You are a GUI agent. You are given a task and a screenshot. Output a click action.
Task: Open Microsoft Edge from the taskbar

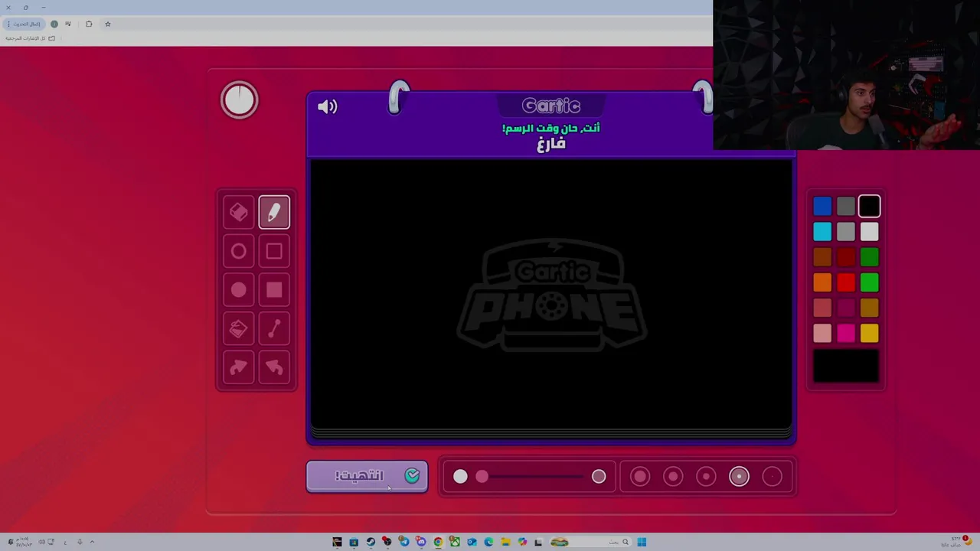click(488, 542)
